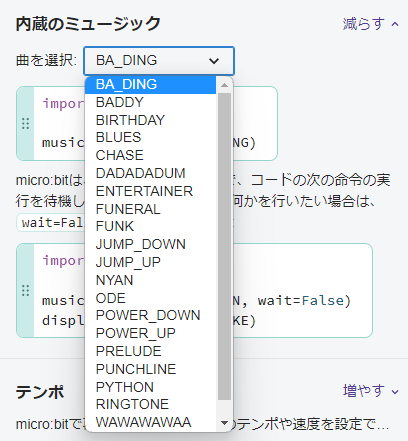This screenshot has height=441, width=408.
Task: Choose BADDY in the song list
Action: click(x=150, y=102)
